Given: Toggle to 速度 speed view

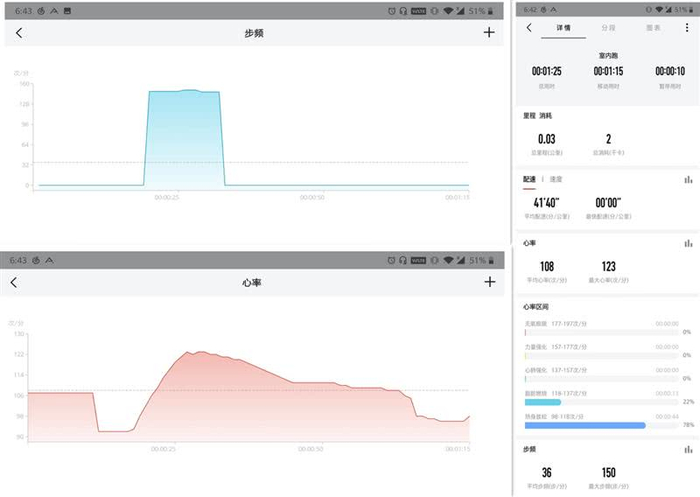Looking at the screenshot, I should [x=556, y=179].
